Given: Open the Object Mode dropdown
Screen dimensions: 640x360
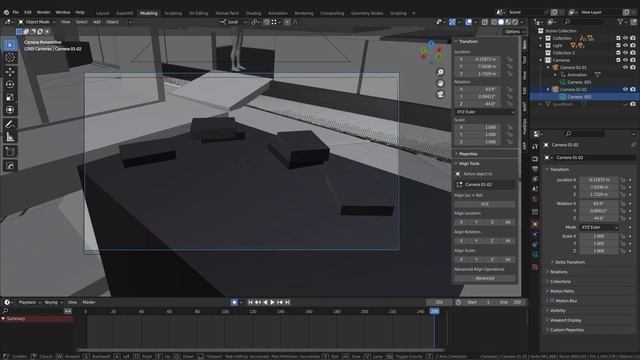Looking at the screenshot, I should coord(37,22).
